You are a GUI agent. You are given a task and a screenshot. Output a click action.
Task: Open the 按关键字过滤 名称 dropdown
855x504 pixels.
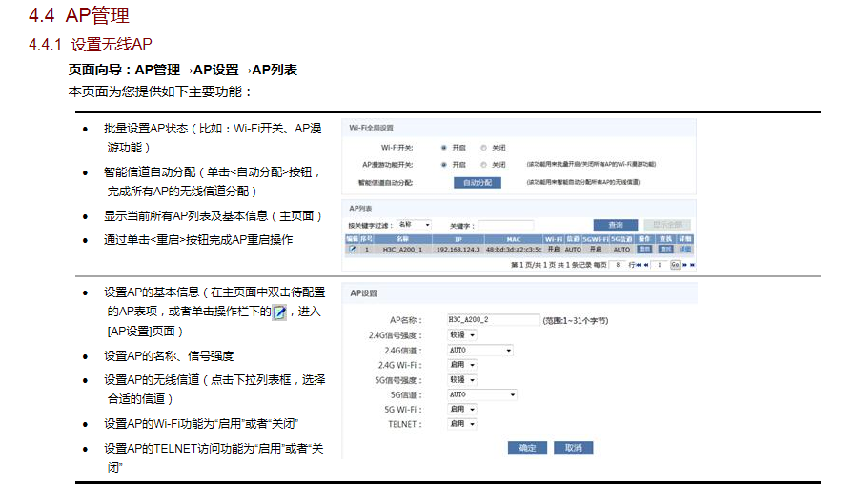(414, 225)
